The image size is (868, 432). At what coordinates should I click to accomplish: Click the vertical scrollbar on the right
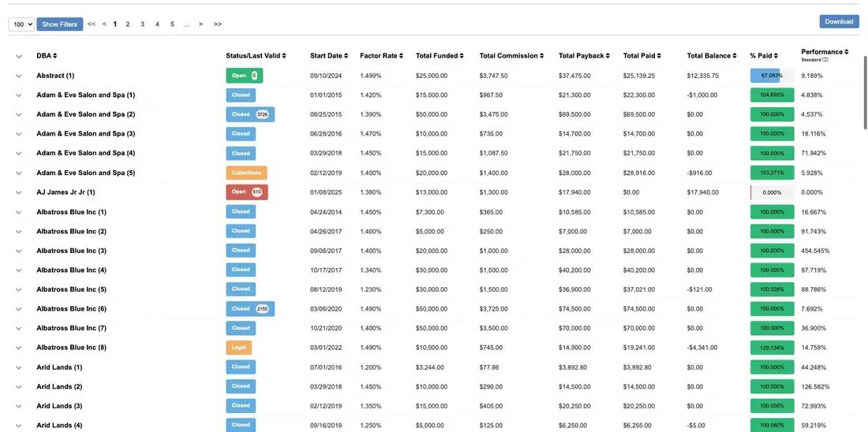pyautogui.click(x=865, y=91)
